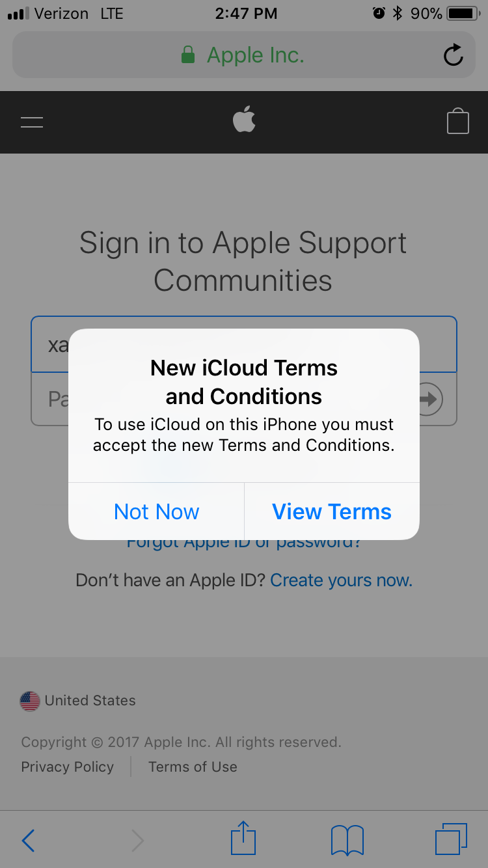
Task: Tap Forgot Apple ID or password link
Action: tap(244, 542)
